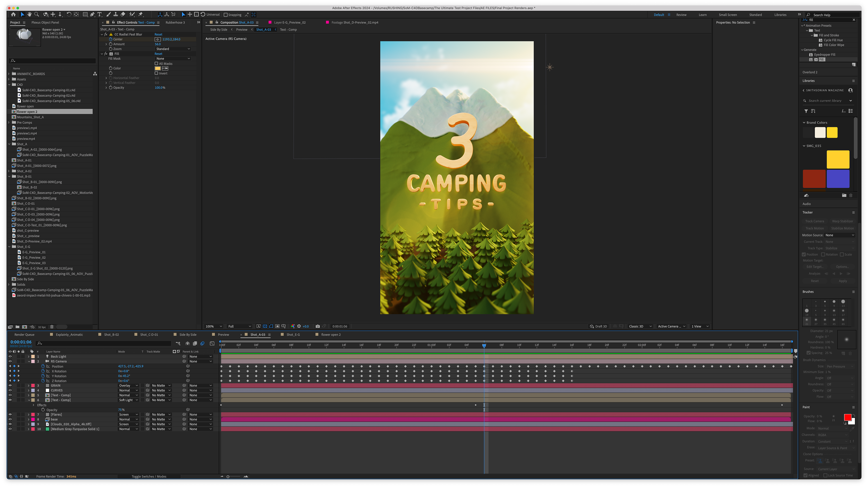Select the Orbit camera tool
Image resolution: width=868 pixels, height=487 pixels.
pyautogui.click(x=45, y=14)
